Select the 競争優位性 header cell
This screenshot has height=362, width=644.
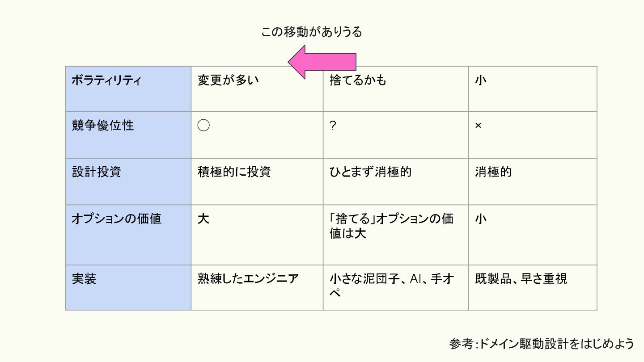128,135
